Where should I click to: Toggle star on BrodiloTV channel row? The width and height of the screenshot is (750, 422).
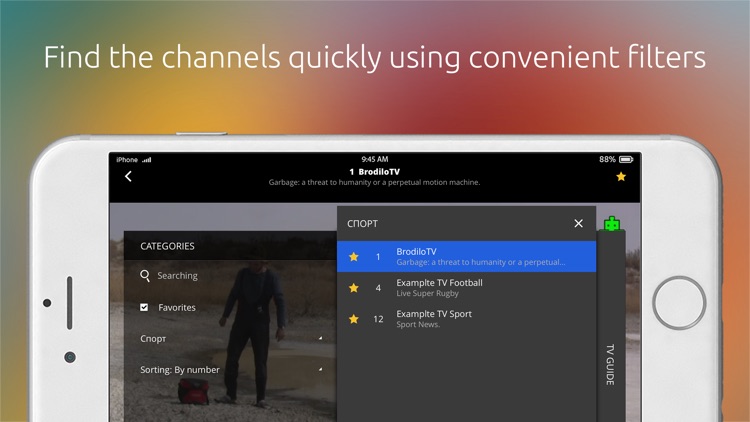coord(353,257)
